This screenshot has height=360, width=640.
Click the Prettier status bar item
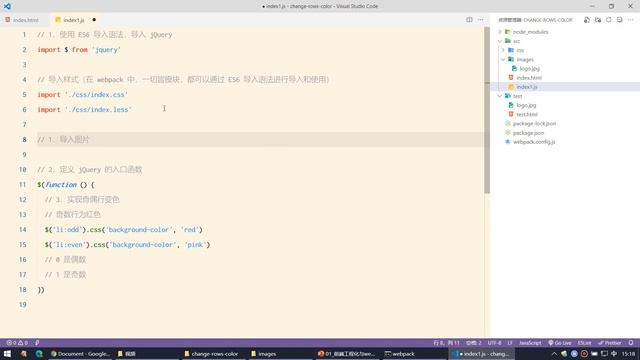coord(609,343)
